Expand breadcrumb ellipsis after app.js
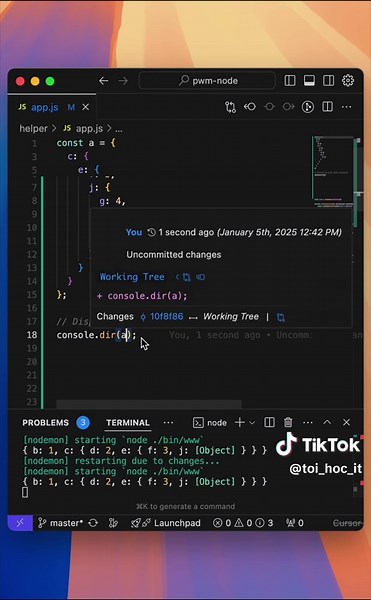The image size is (371, 600). (119, 129)
